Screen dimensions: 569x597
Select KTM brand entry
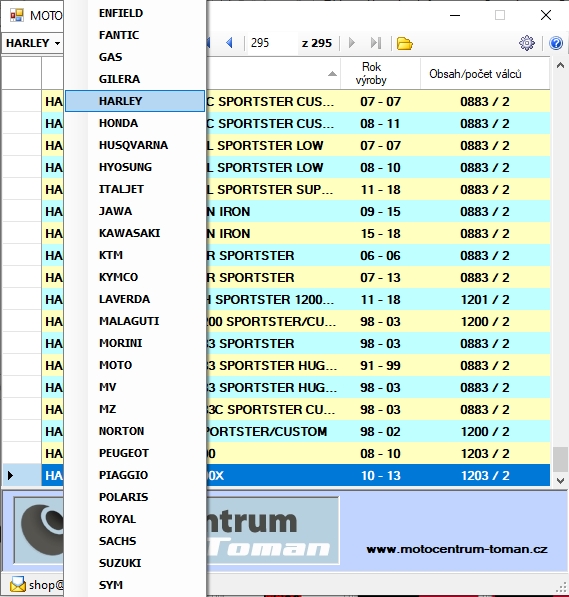point(135,255)
